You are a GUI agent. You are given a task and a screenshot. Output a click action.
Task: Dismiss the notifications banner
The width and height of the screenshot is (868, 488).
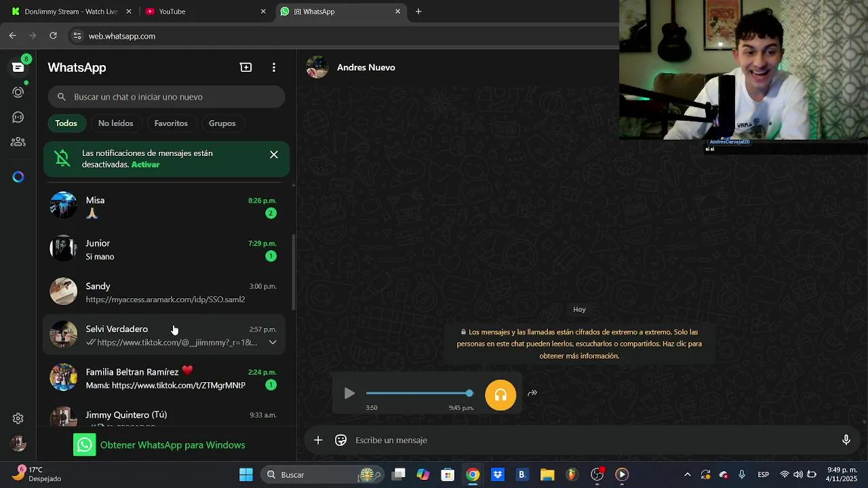[x=274, y=155]
